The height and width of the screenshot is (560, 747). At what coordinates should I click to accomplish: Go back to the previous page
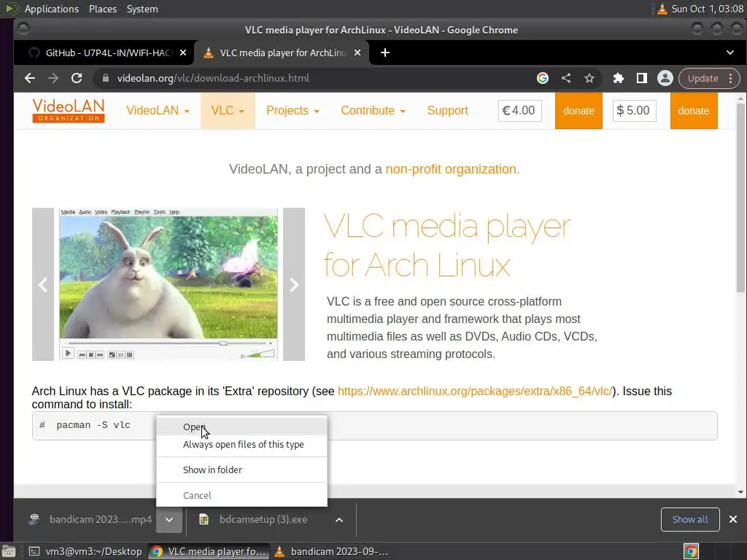[x=29, y=78]
